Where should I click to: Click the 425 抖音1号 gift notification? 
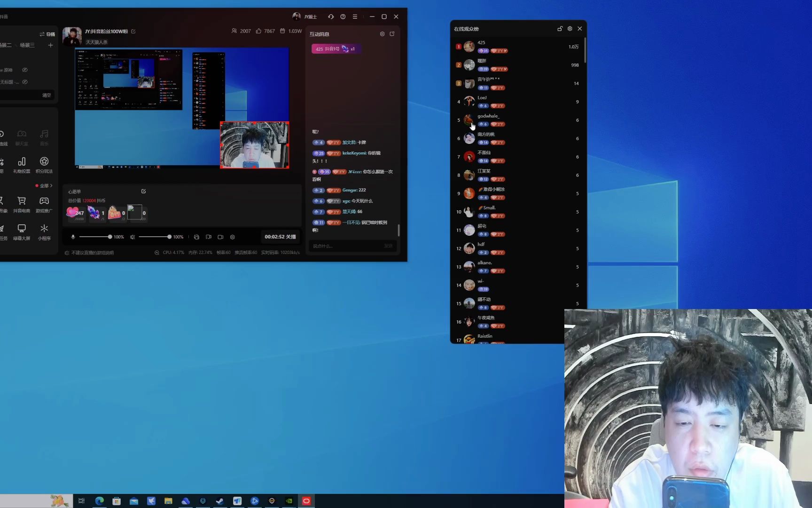(x=336, y=49)
